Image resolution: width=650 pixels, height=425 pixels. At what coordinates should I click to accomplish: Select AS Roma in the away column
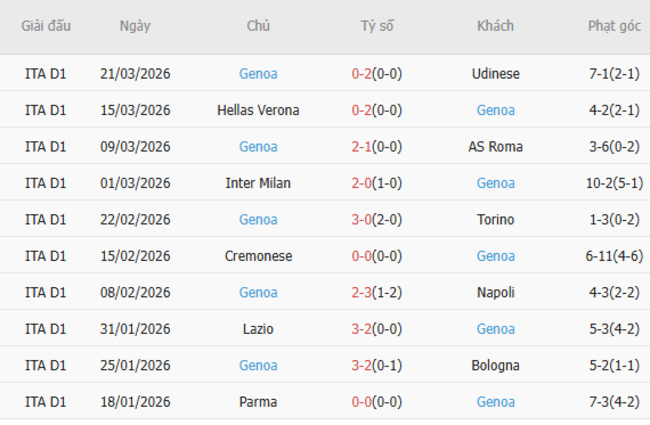pyautogui.click(x=495, y=147)
